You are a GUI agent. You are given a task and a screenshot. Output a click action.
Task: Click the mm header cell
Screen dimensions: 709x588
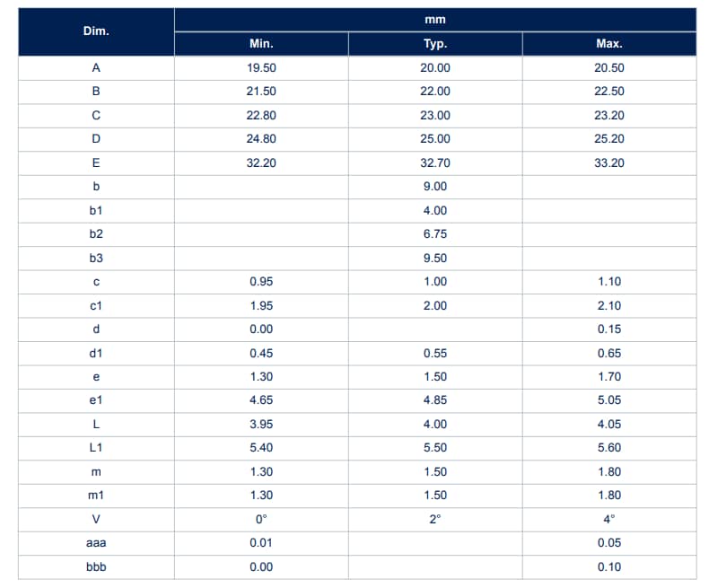point(434,20)
